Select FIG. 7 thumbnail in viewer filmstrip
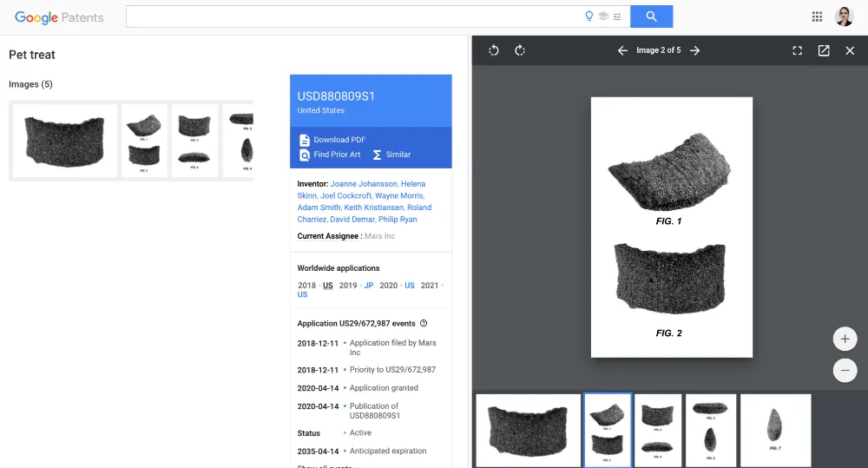 coord(775,431)
